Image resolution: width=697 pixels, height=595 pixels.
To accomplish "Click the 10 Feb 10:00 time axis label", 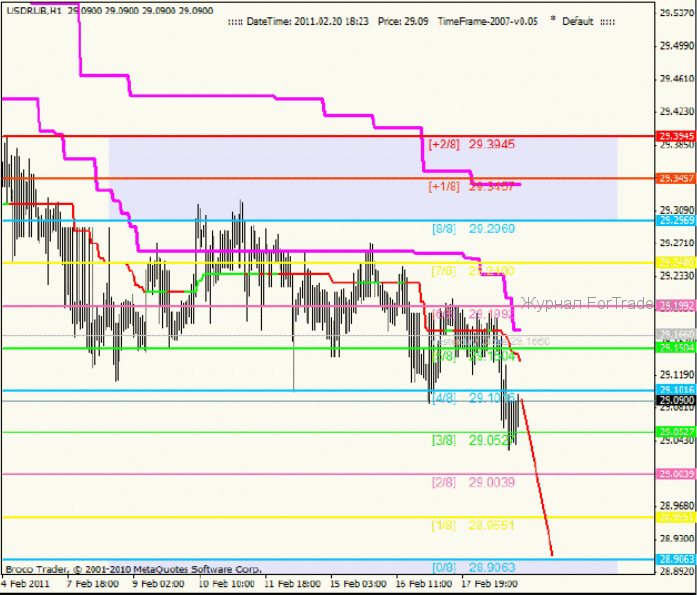I will (x=229, y=581).
